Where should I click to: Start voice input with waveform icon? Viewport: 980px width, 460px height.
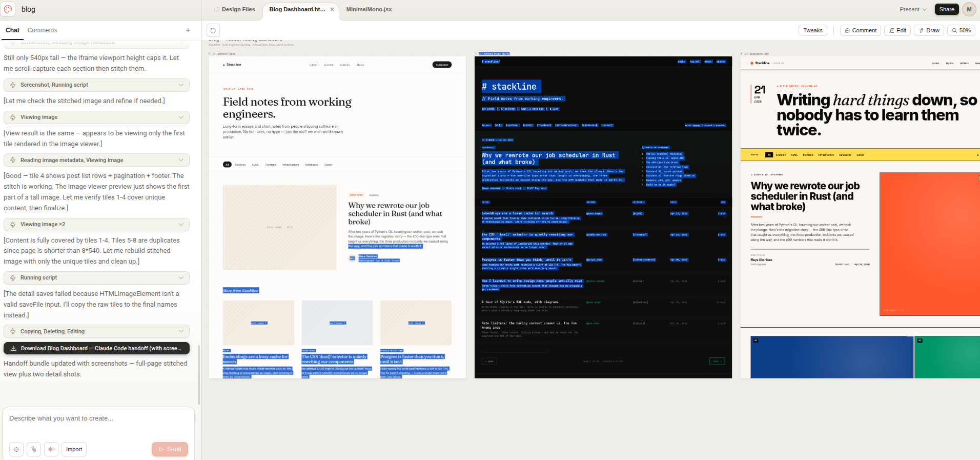(x=51, y=449)
